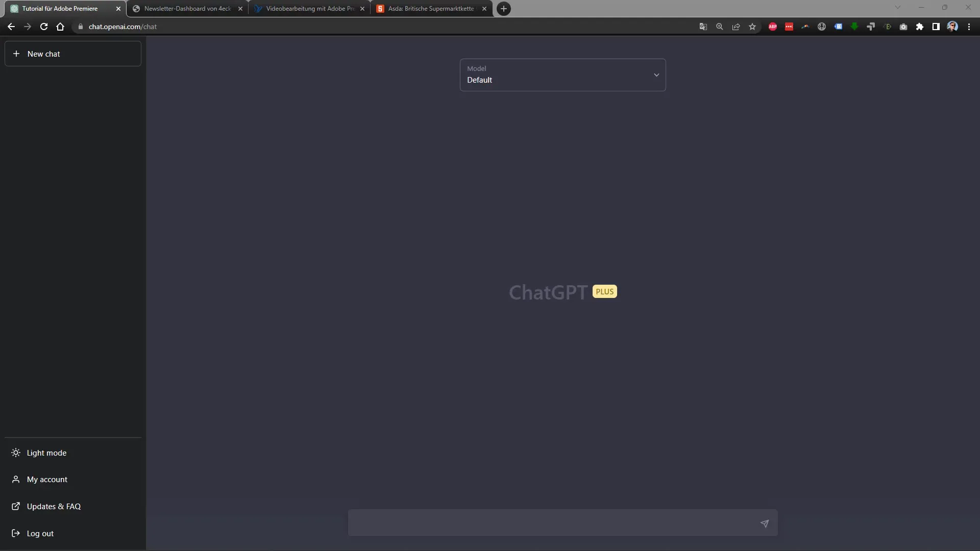
Task: Select Default model from dropdown
Action: pos(562,74)
